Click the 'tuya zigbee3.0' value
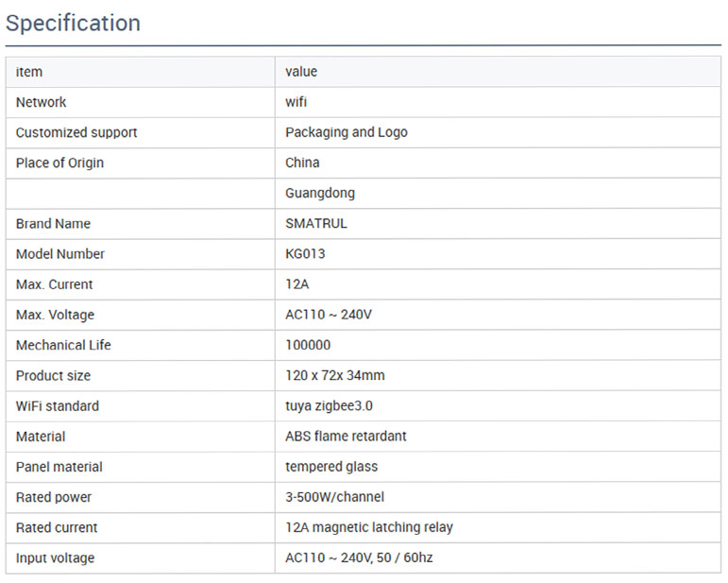 (327, 406)
